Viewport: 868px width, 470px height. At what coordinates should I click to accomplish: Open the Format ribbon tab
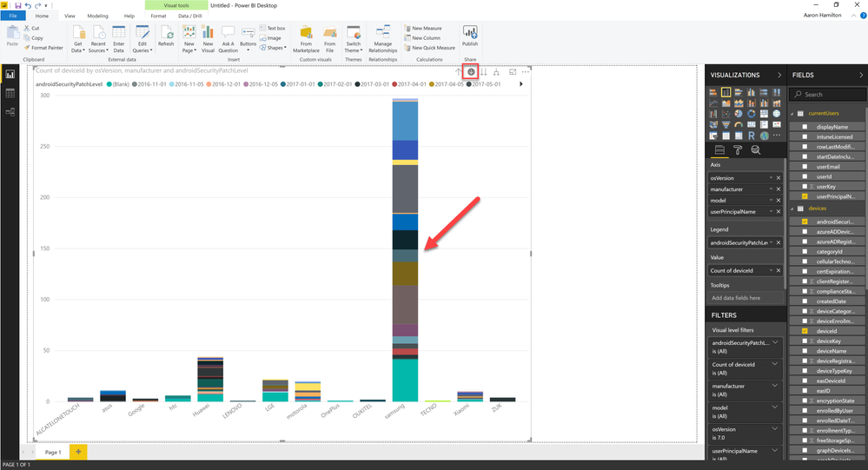click(x=158, y=16)
